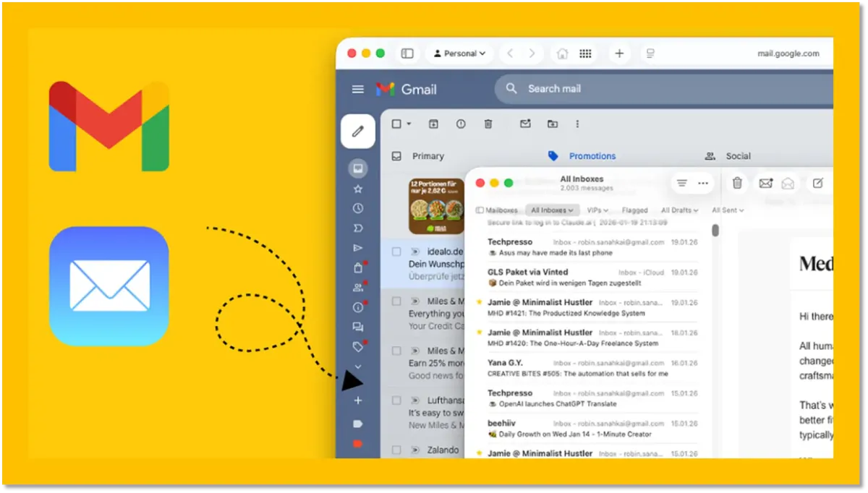Image resolution: width=868 pixels, height=493 pixels.
Task: Open the Forums chat icon in Gmail sidebar
Action: (357, 327)
